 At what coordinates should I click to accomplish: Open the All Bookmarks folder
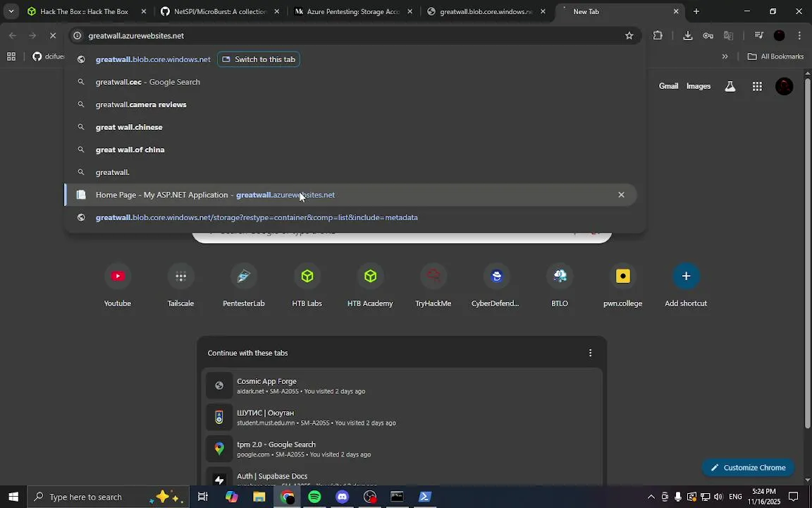click(776, 56)
